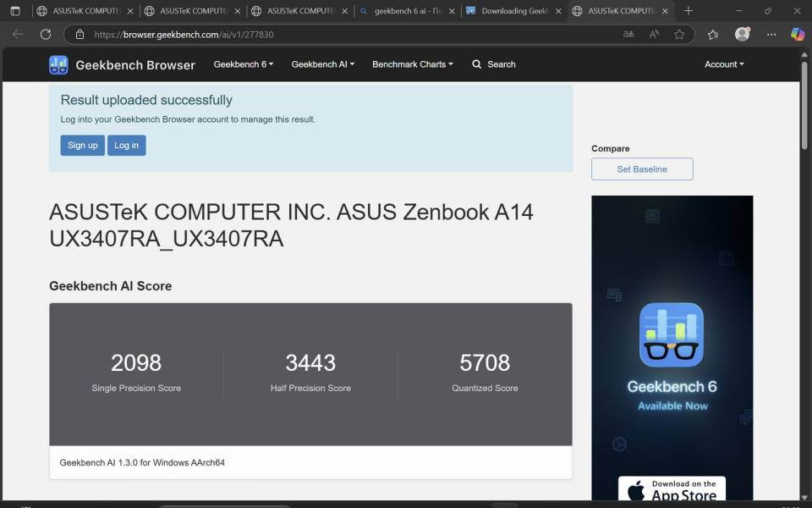Open the Copilot sidebar icon
The height and width of the screenshot is (508, 812).
coord(798,34)
